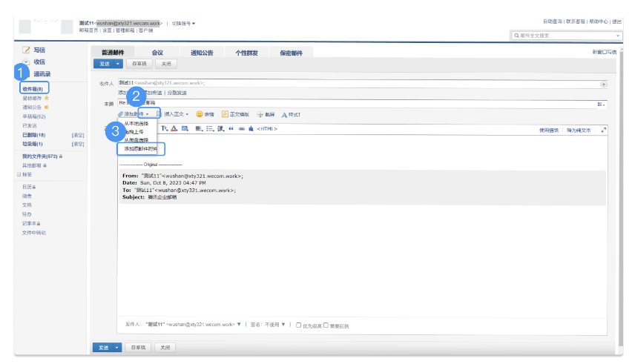Open the arrow next to top 发送 button

point(117,64)
